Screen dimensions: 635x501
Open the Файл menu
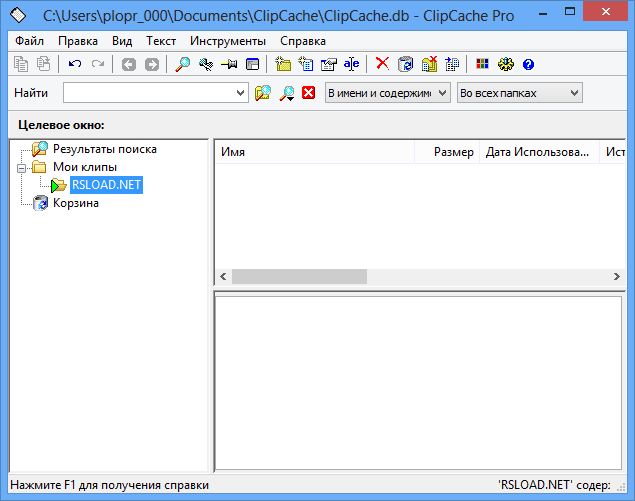click(30, 41)
